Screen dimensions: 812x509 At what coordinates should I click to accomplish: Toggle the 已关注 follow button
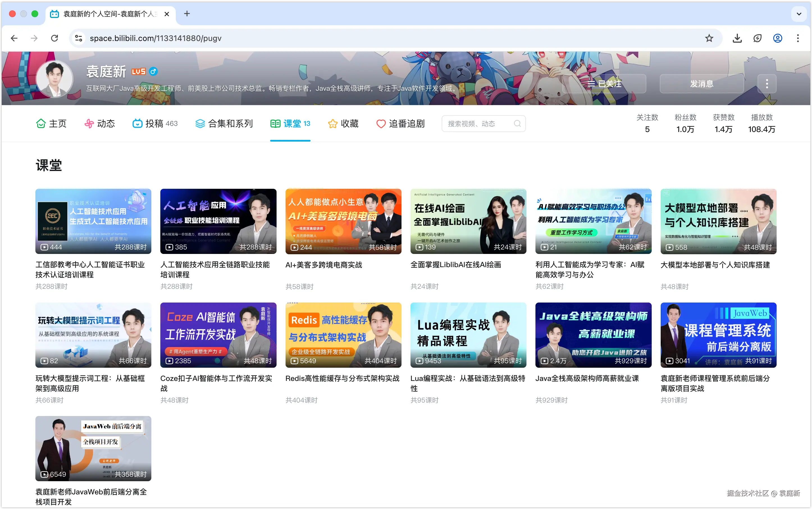[604, 83]
